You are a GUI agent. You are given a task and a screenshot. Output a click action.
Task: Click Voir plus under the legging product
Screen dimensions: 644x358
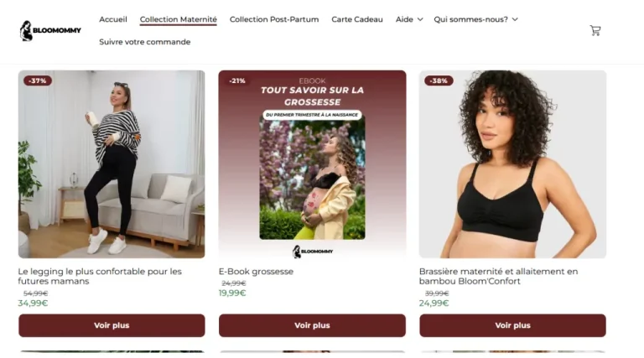[112, 325]
